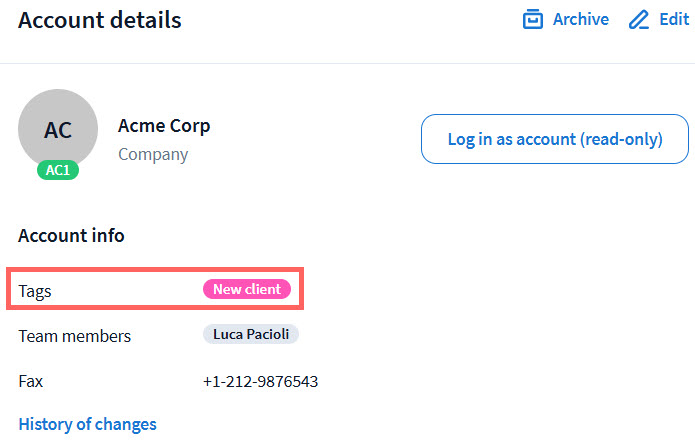Click the Acme Corp account name

coord(164,126)
